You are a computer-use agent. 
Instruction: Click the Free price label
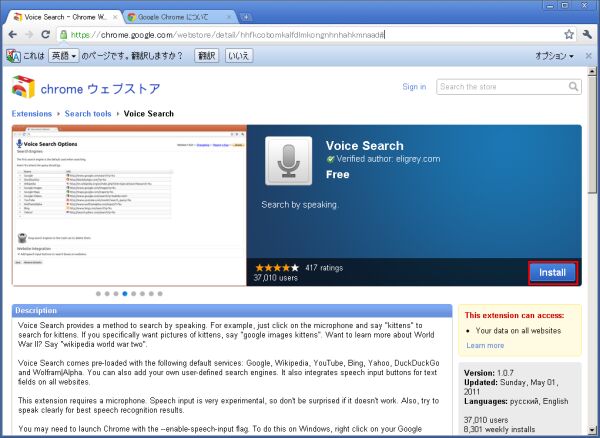(x=338, y=174)
